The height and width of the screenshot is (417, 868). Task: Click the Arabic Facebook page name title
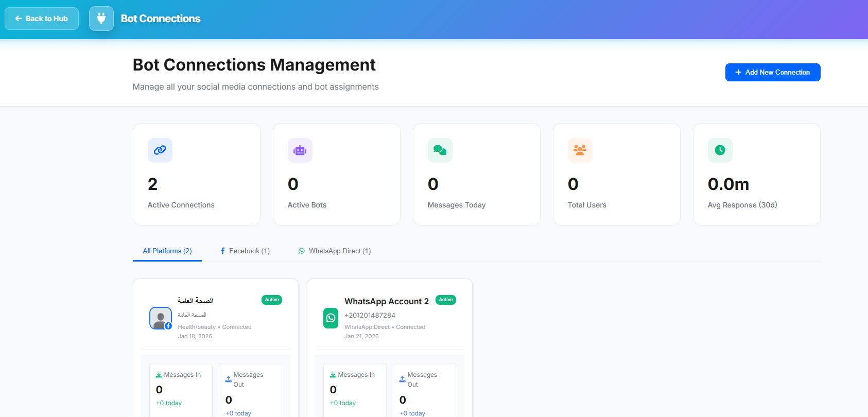[196, 301]
